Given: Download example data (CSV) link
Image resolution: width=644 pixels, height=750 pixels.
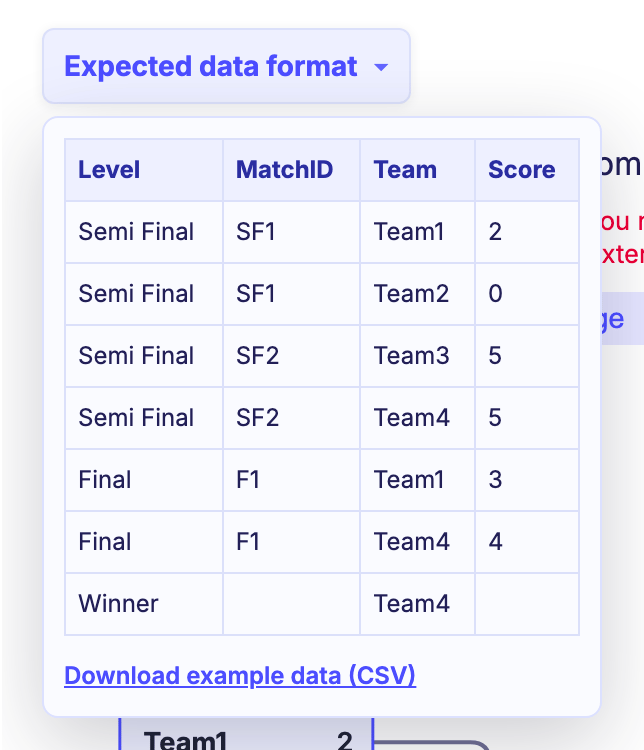Looking at the screenshot, I should point(240,675).
